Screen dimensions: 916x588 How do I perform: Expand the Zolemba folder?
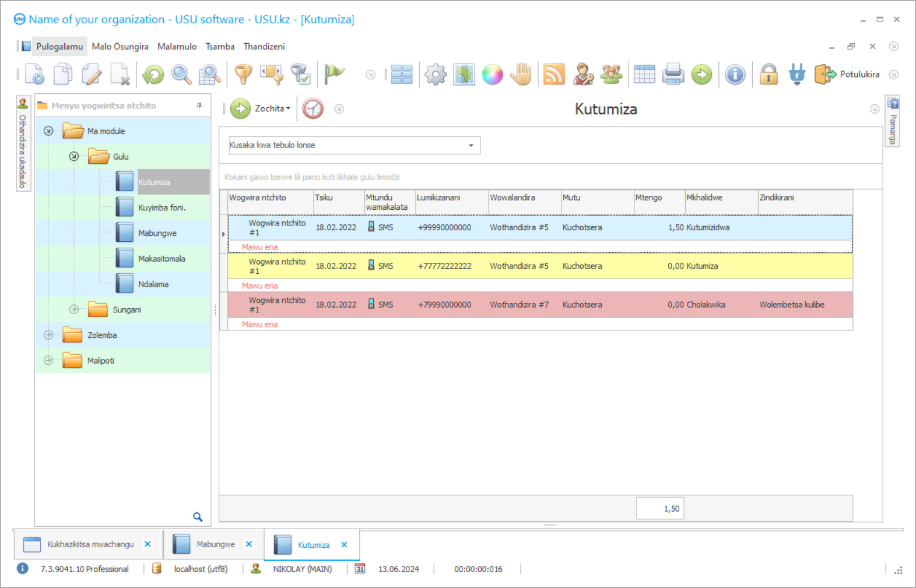click(x=48, y=335)
